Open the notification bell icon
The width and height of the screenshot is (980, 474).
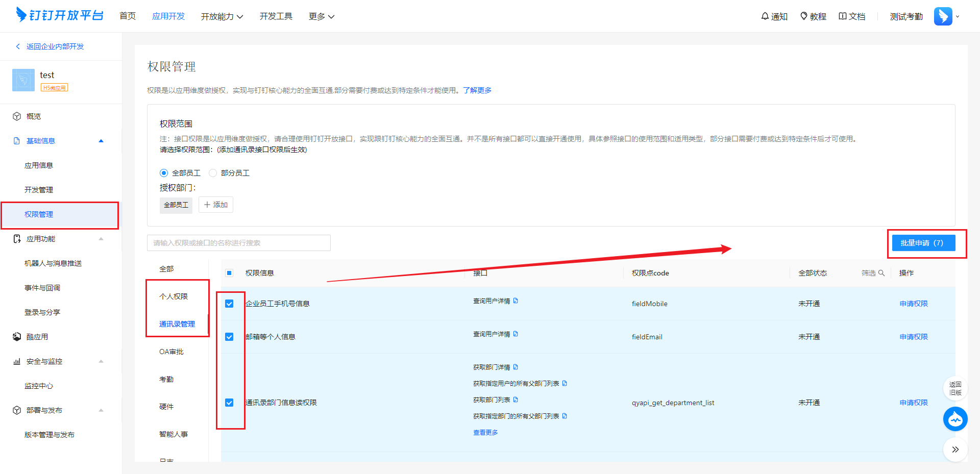click(765, 16)
